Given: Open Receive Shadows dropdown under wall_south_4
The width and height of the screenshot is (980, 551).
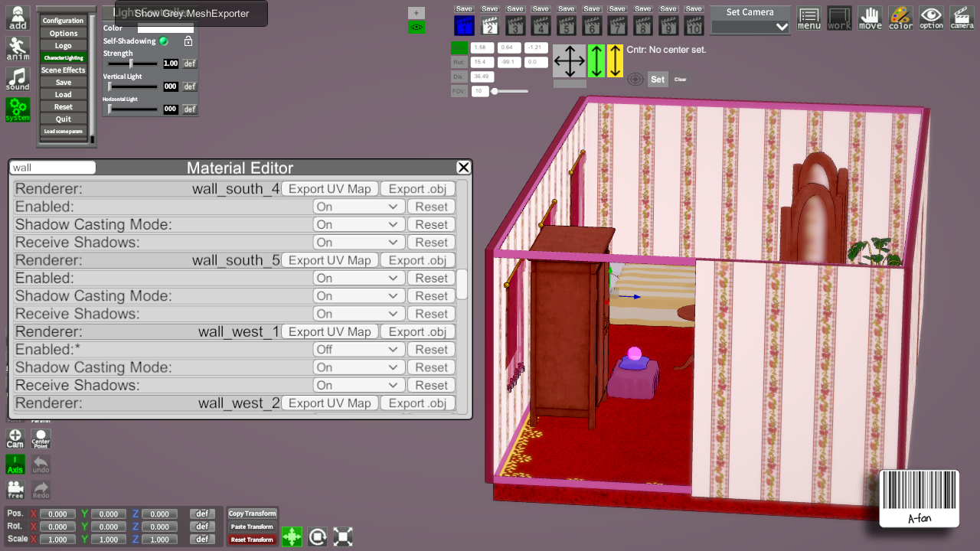Looking at the screenshot, I should coord(359,243).
